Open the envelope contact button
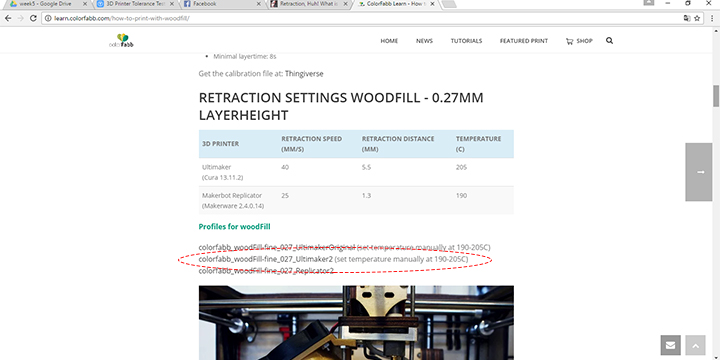Screen dimensions: 720x360 click(670, 345)
